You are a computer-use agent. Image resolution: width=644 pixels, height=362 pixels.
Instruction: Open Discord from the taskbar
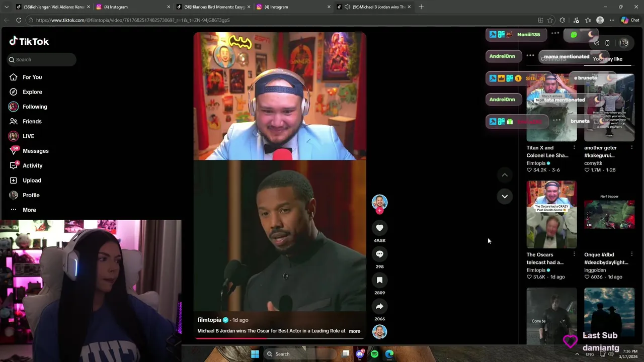360,354
